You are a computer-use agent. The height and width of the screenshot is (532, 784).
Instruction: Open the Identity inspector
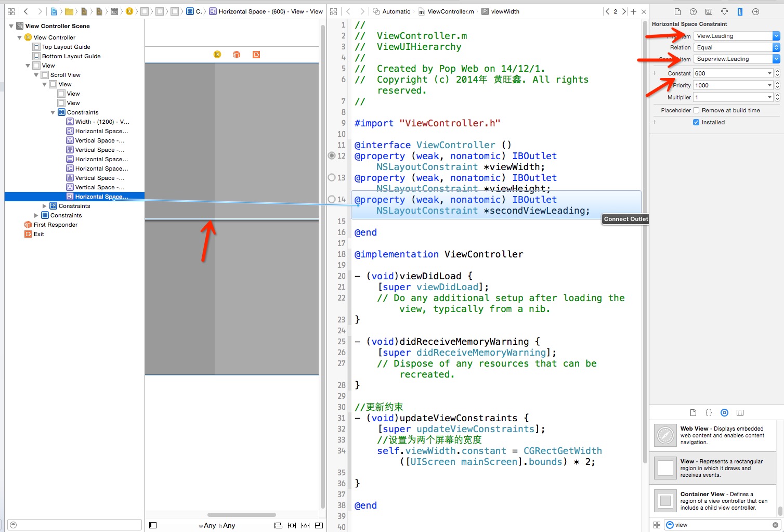[x=709, y=11]
